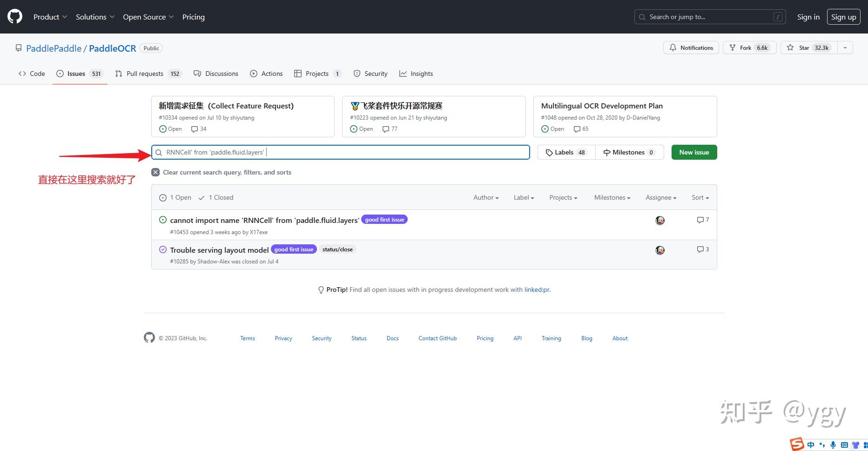Expand the Solutions menu
The width and height of the screenshot is (868, 451).
tap(95, 17)
